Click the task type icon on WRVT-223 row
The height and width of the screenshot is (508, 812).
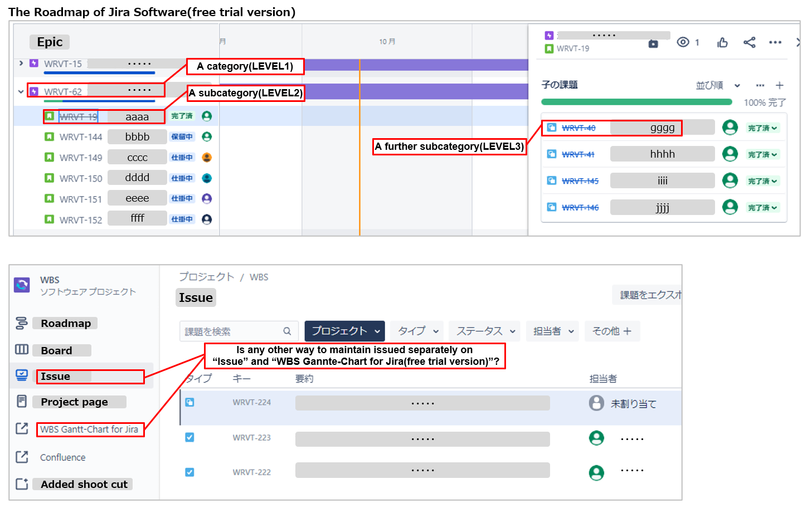pos(189,437)
